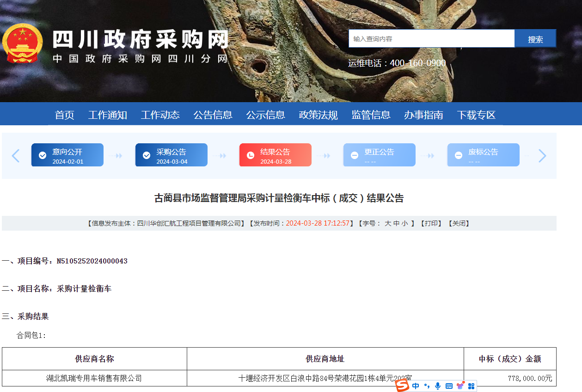
Task: Click the 关闭 close link
Action: (x=459, y=223)
